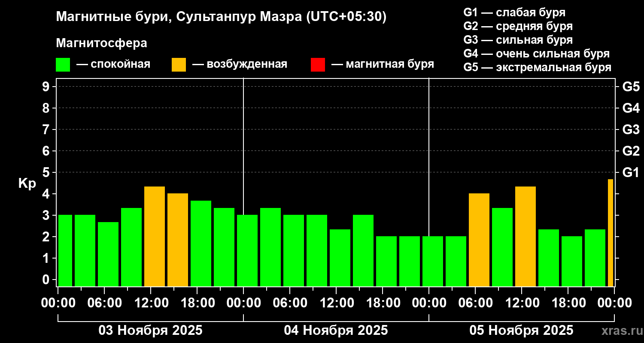Select the orange 12:00 bar on 05 November
This screenshot has width=644, height=343.
(x=526, y=236)
